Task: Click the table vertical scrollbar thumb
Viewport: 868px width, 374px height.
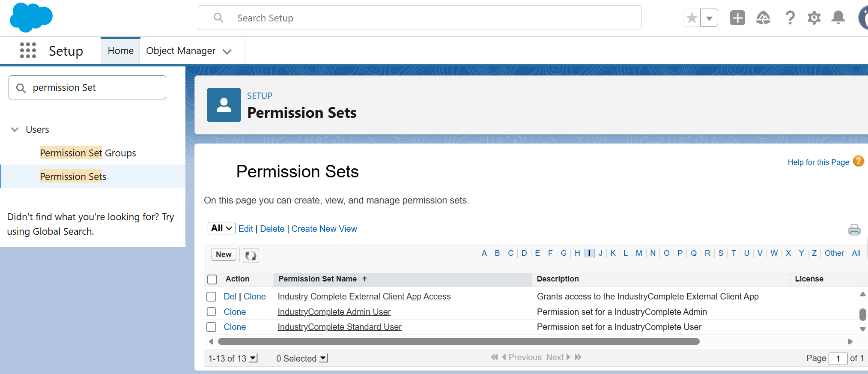Action: tap(863, 314)
